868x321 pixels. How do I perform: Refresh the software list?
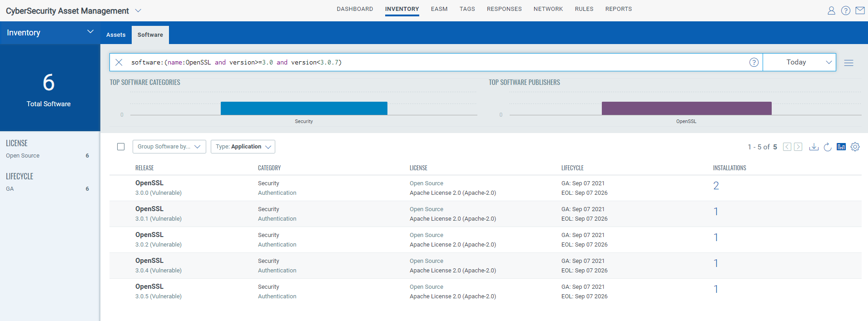click(x=828, y=147)
